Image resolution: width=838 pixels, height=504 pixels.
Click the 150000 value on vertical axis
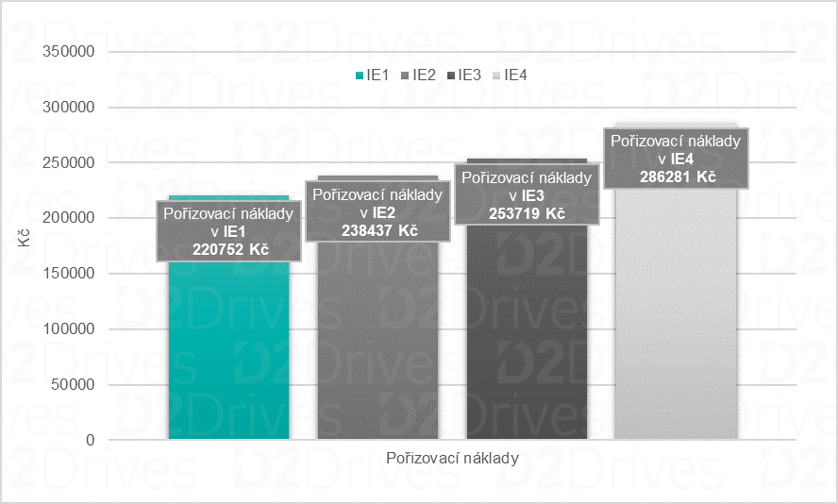coord(70,274)
